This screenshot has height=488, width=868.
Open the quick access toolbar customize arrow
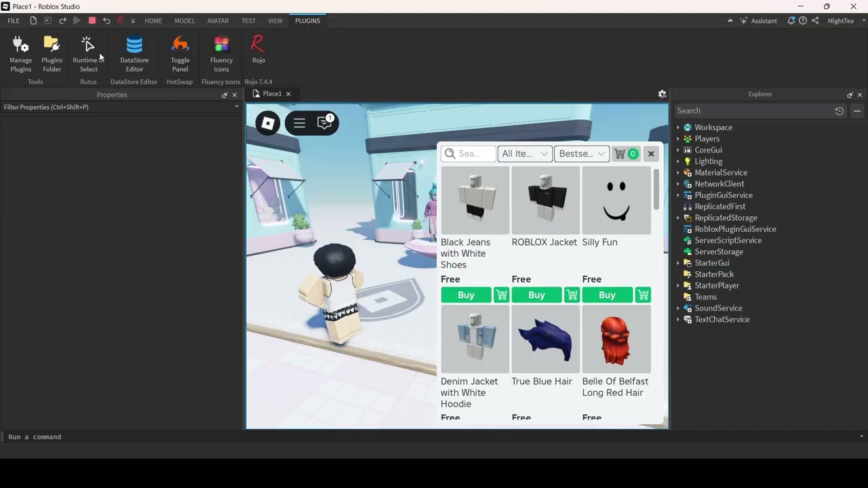133,21
